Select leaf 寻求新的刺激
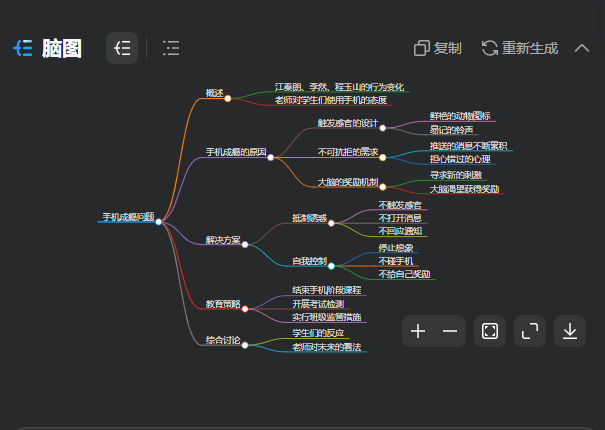The width and height of the screenshot is (605, 430). pos(456,175)
